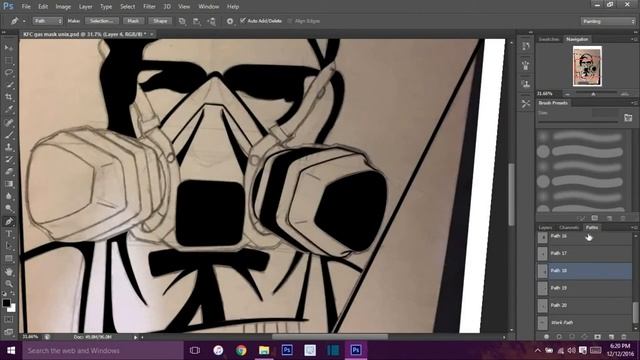Open Chrome from the Windows taskbar
Viewport: 640px width, 360px height.
tap(241, 350)
